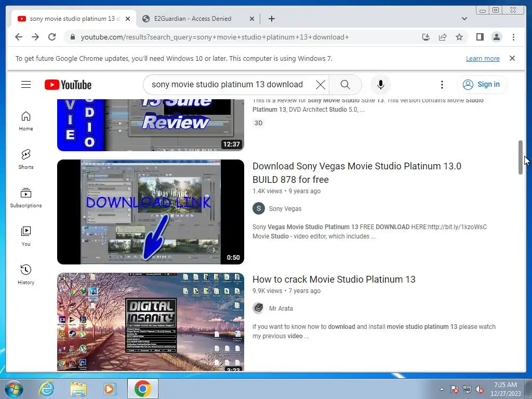This screenshot has width=532, height=399.
Task: Open network status tray icon
Action: pos(467,389)
